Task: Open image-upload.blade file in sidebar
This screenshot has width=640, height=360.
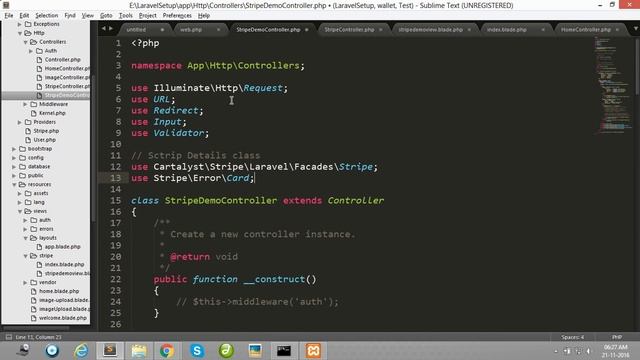Action: click(64, 300)
